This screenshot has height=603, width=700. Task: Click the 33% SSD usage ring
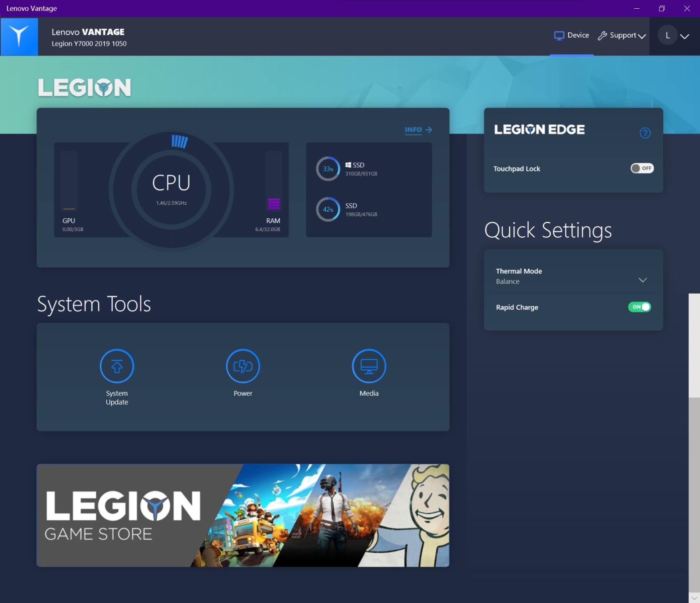pos(328,168)
